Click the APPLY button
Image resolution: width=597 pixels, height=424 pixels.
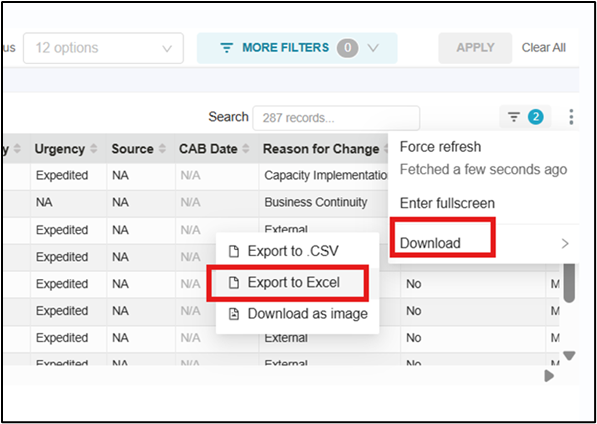pyautogui.click(x=475, y=48)
